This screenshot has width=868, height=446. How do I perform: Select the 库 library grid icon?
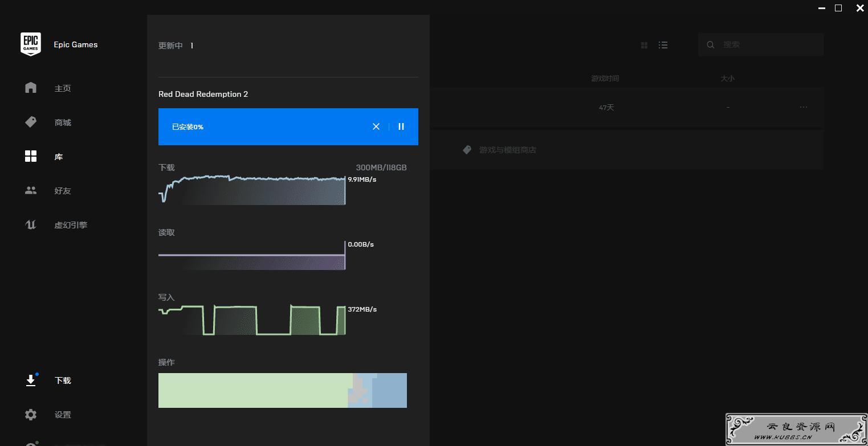(31, 157)
